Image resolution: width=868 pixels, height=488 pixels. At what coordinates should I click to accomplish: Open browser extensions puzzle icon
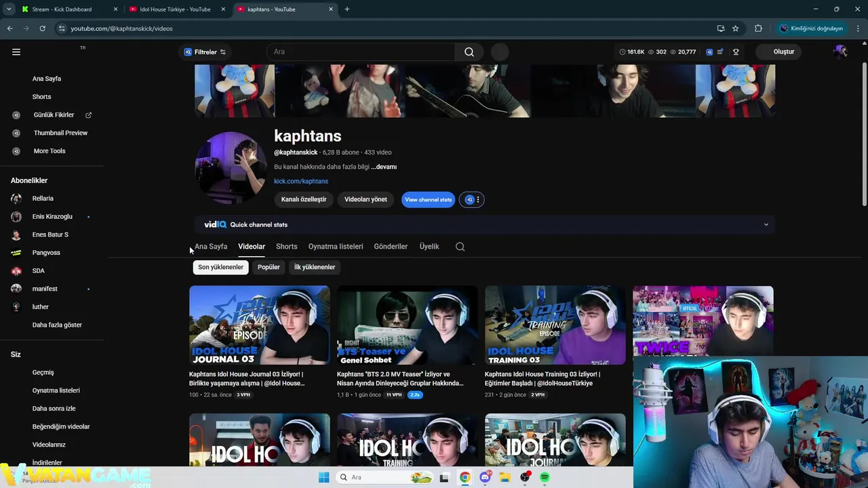tap(758, 28)
